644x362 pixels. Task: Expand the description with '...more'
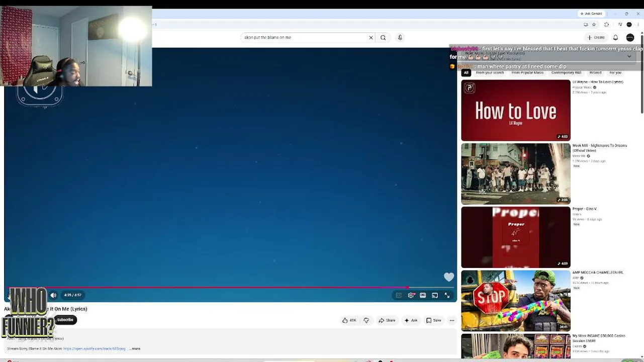tap(135, 348)
